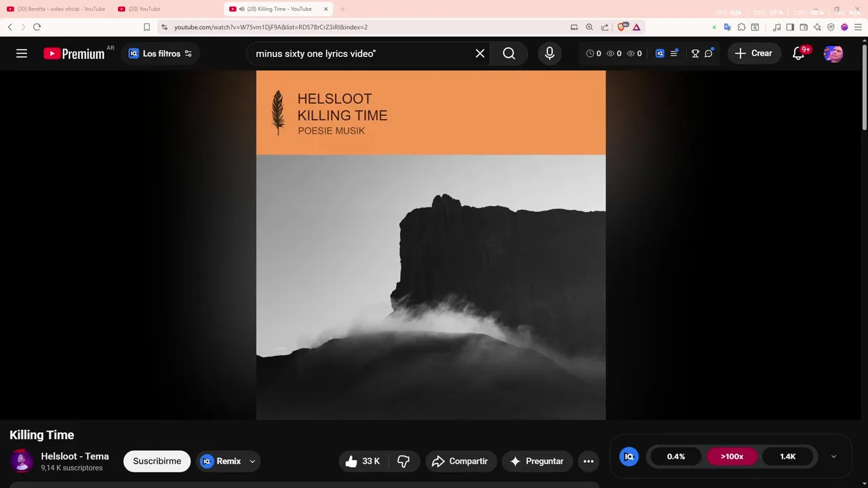Open the translate extension icon
This screenshot has height=488, width=868.
[x=728, y=27]
